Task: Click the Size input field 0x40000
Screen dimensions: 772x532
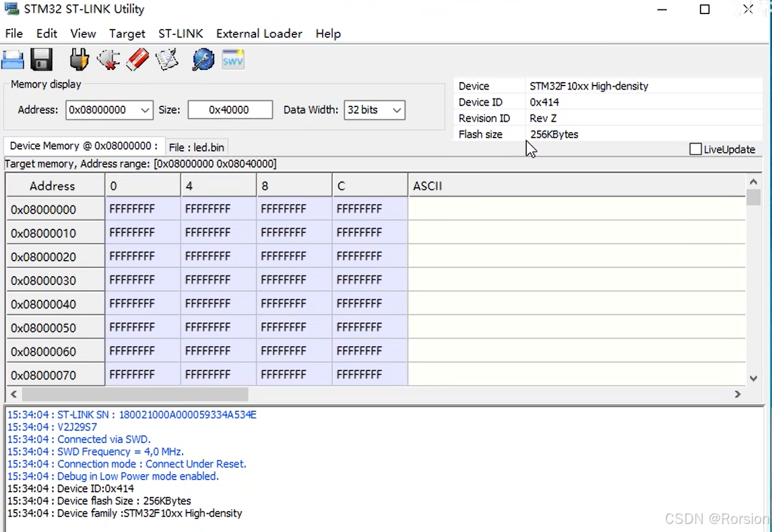Action: pos(230,110)
